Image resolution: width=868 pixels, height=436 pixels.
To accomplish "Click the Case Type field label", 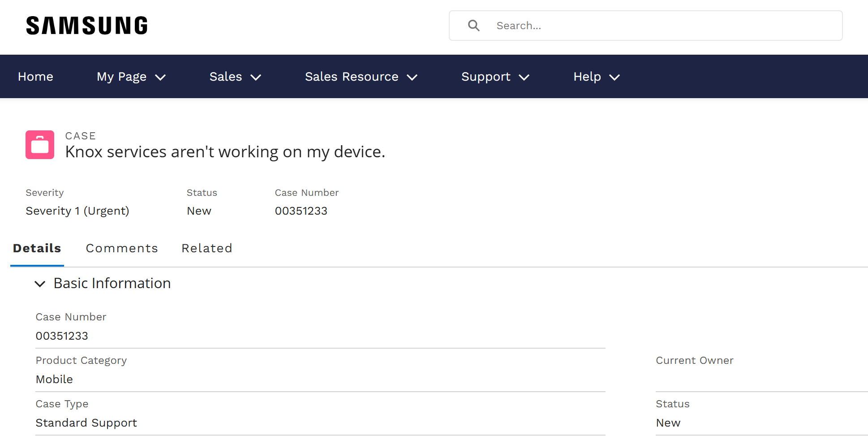I will pyautogui.click(x=62, y=404).
